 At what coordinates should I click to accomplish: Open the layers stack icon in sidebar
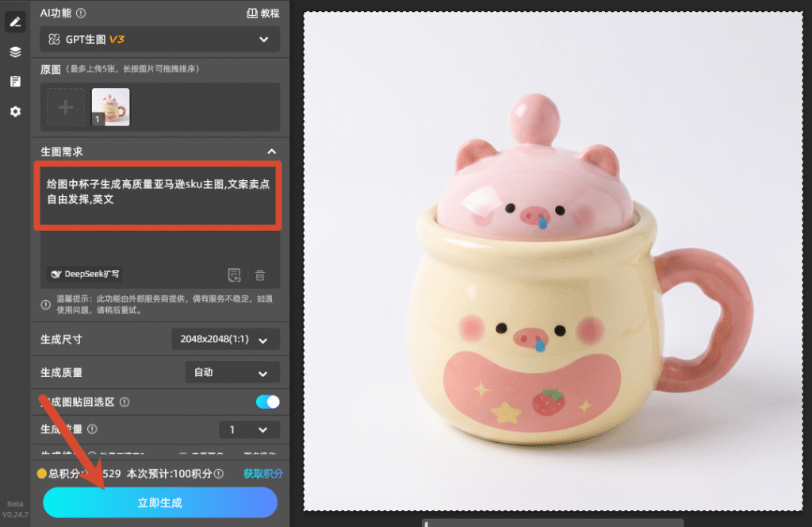[x=15, y=52]
